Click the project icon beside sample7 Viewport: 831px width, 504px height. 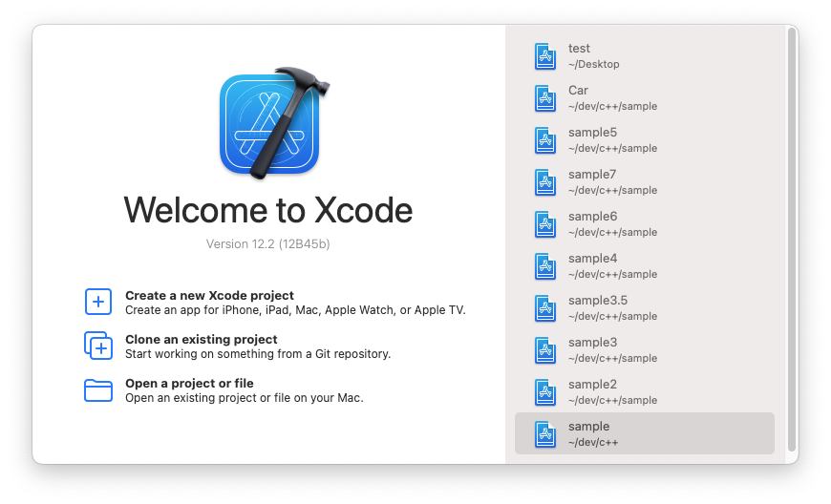[545, 182]
